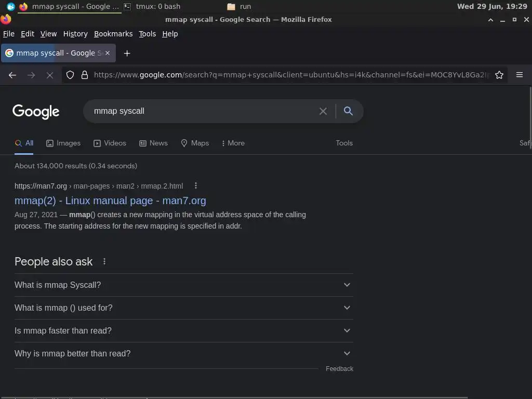The height and width of the screenshot is (399, 532).
Task: Expand "What is mmap () used for?"
Action: point(183,308)
